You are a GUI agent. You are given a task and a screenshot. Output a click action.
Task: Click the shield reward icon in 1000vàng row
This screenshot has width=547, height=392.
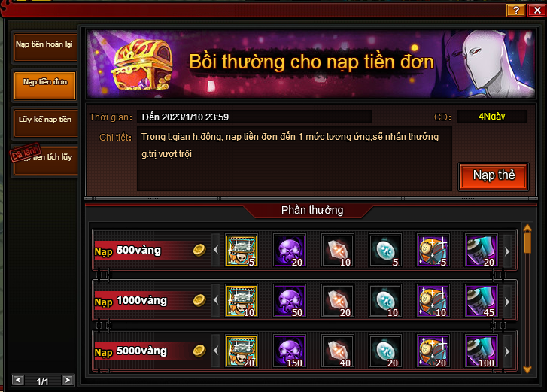point(433,300)
